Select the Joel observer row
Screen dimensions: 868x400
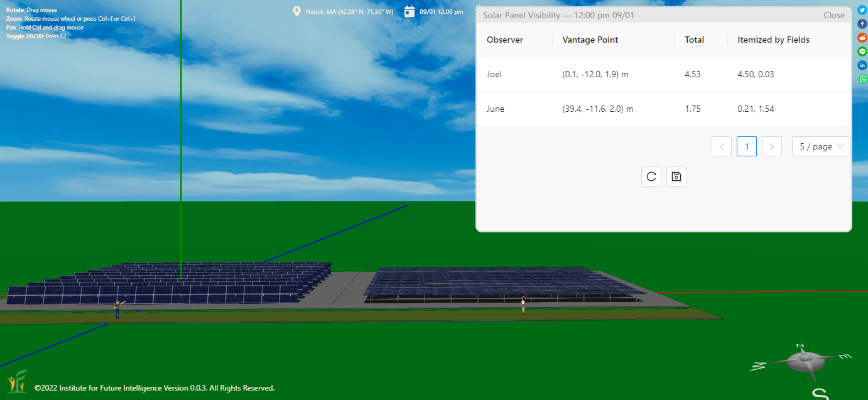494,74
